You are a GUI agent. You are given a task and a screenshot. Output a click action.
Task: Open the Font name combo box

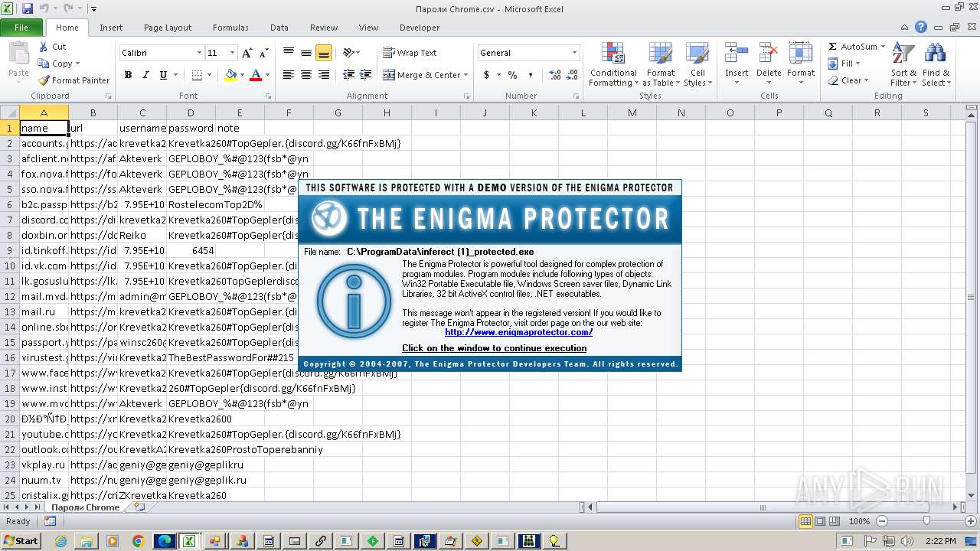point(162,53)
